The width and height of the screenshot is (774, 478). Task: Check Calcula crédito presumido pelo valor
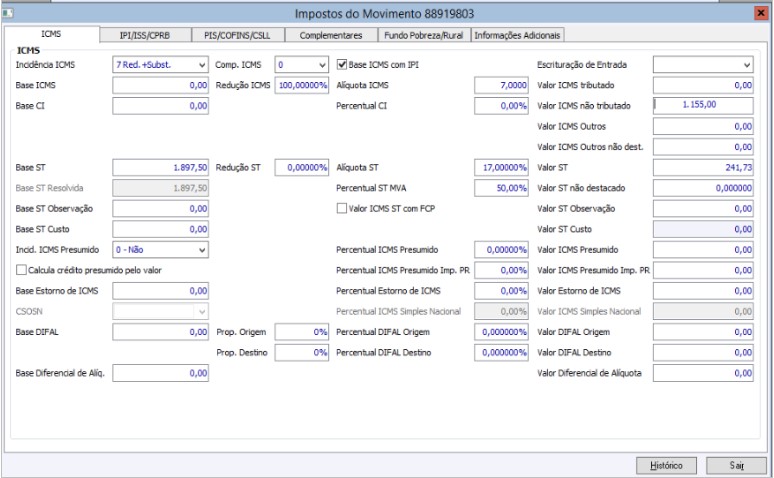pos(21,270)
